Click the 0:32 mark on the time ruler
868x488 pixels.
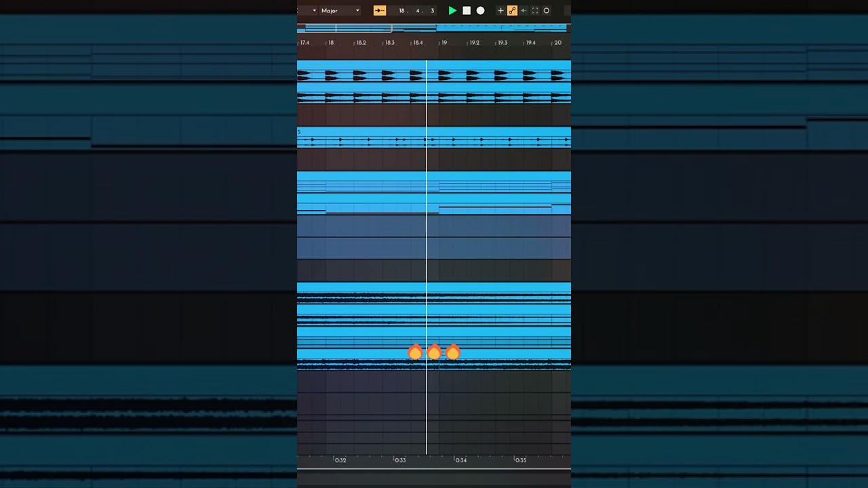pyautogui.click(x=340, y=460)
